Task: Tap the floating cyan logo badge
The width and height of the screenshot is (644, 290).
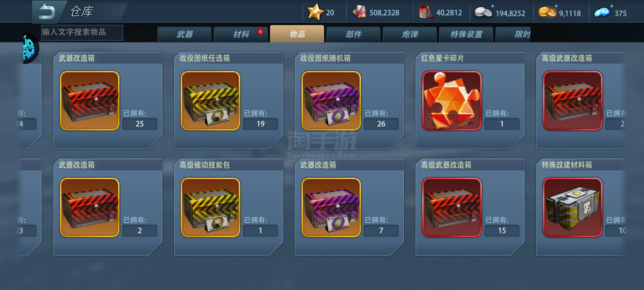Action: 30,48
